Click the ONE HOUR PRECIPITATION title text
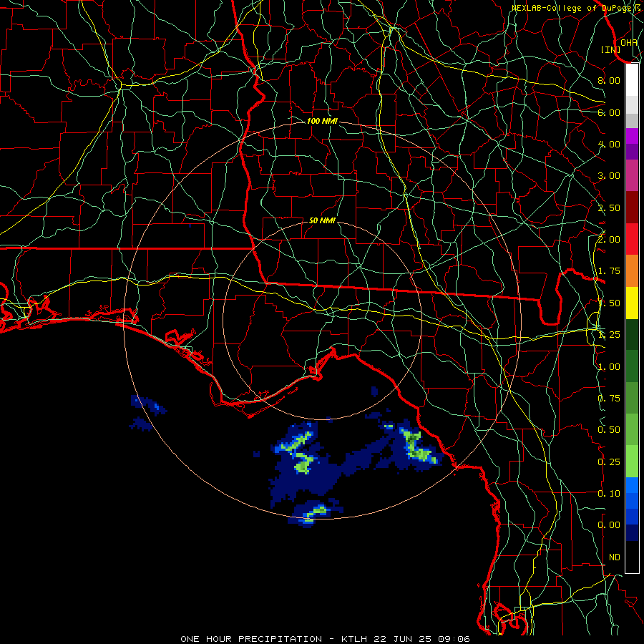This screenshot has width=644, height=644. point(251,639)
